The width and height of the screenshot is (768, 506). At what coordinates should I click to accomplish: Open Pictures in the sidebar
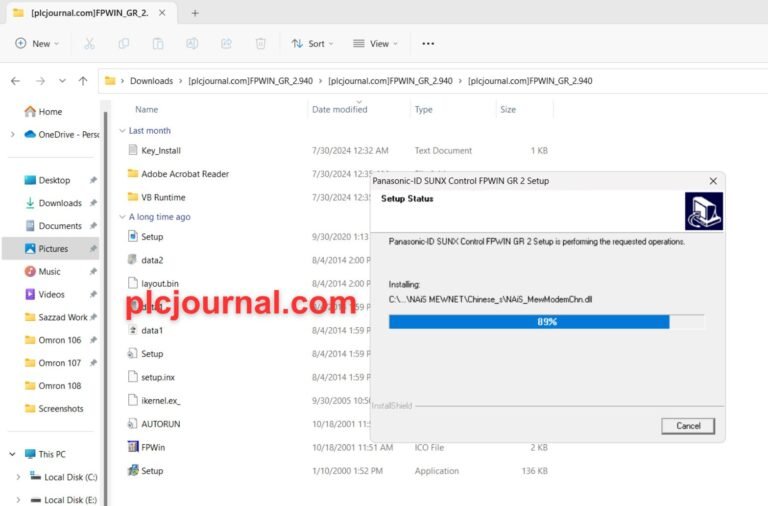(x=51, y=248)
